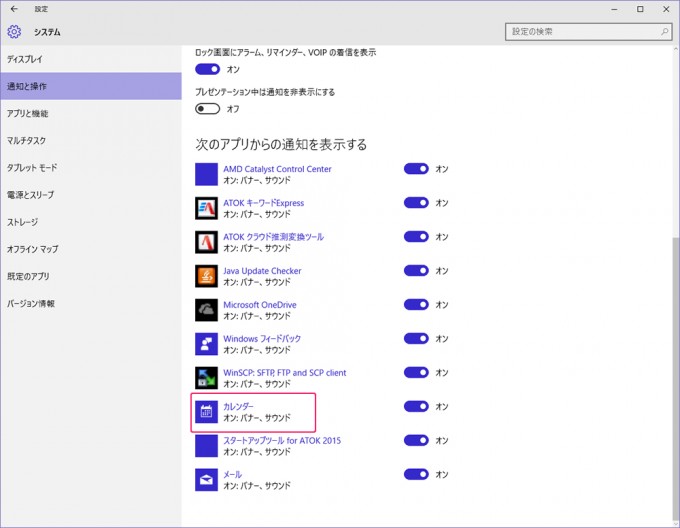Disable ATOK クラウド推測変換ツール notifications toggle
This screenshot has width=680, height=528.
click(x=416, y=236)
